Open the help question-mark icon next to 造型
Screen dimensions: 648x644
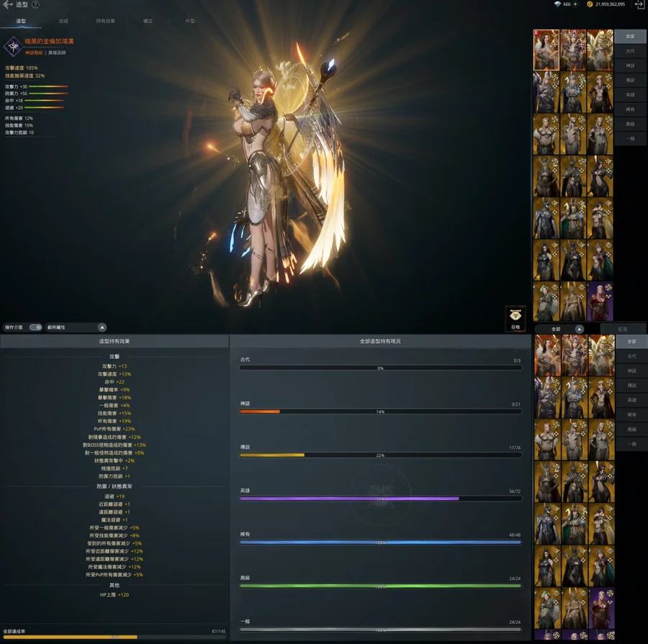pos(35,4)
